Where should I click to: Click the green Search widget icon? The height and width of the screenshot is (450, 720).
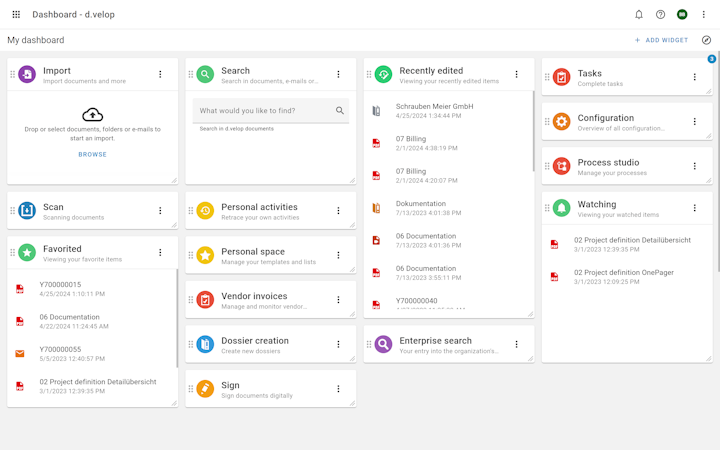[x=205, y=74]
